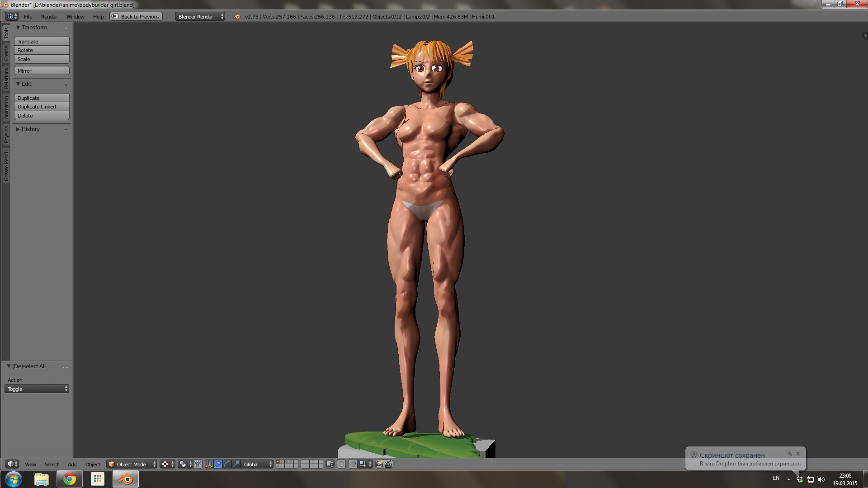Toggle snap during transform magnet icon
The width and height of the screenshot is (868, 488).
pyautogui.click(x=353, y=464)
